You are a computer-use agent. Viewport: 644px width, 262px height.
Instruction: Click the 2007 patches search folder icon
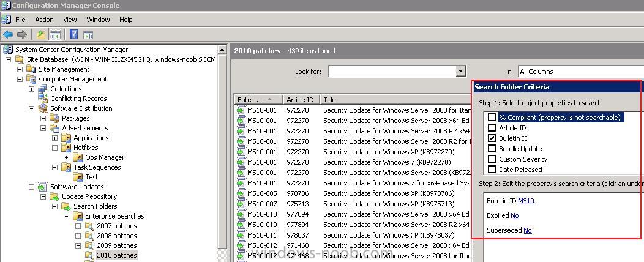(x=89, y=226)
